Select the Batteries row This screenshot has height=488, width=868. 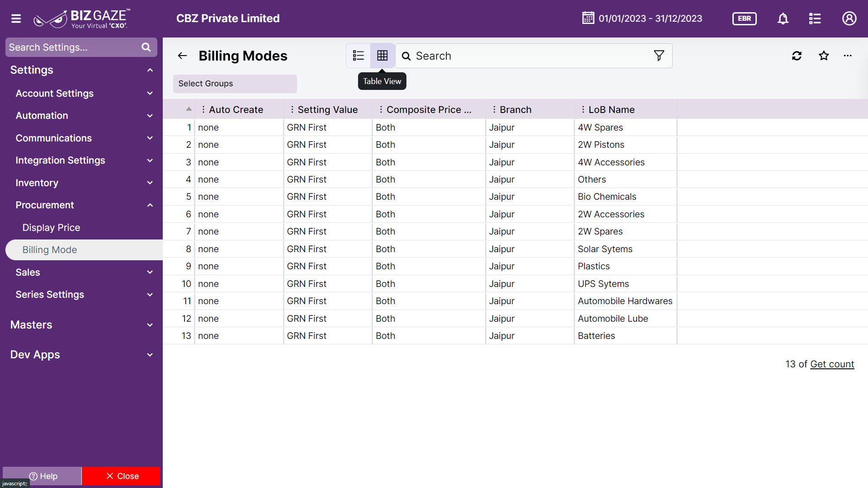(x=515, y=336)
